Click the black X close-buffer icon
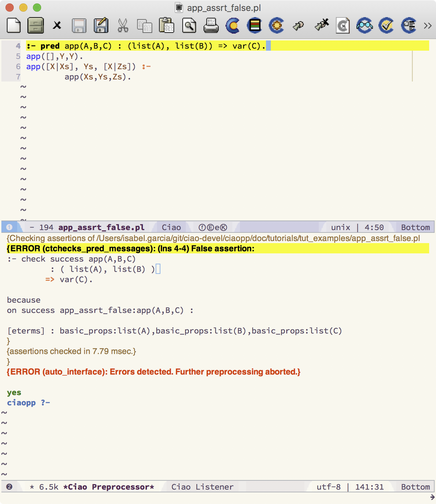Screen dimensions: 436x504 coord(57,26)
